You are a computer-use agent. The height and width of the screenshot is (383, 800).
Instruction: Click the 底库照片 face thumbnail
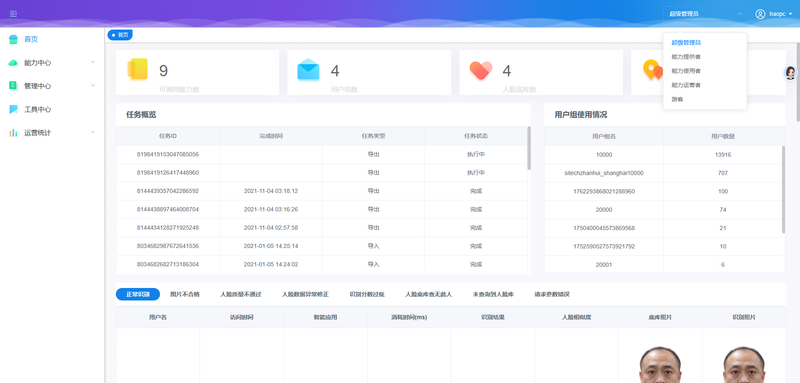click(x=660, y=365)
